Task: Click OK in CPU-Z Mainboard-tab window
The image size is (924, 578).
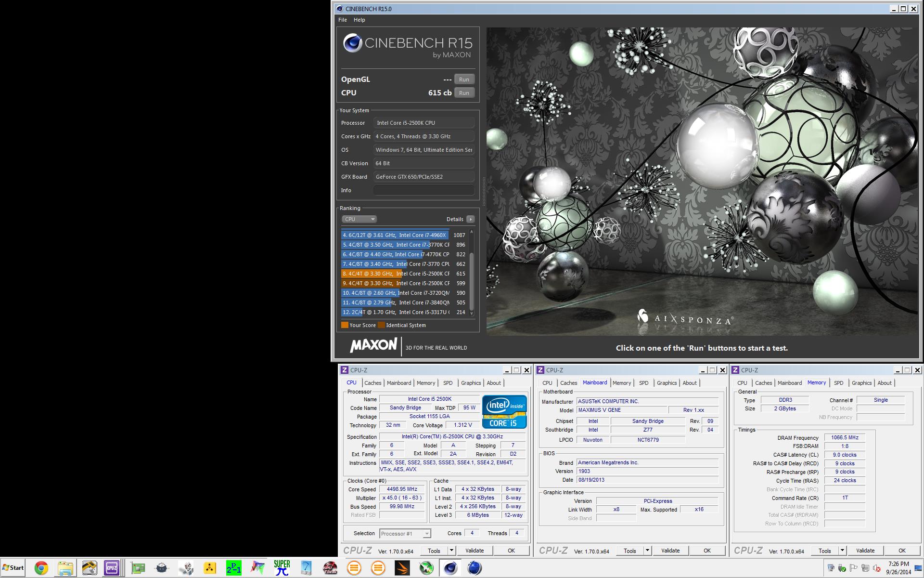Action: coord(707,551)
